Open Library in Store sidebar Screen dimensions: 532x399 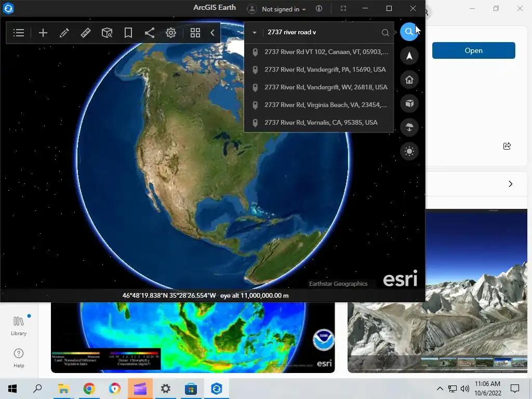click(19, 326)
